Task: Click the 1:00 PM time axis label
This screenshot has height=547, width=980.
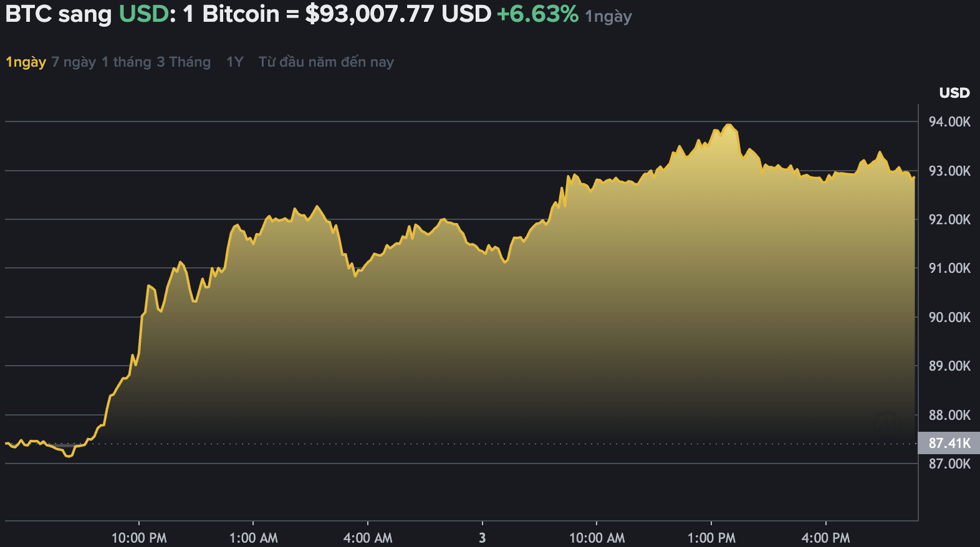Action: 713,536
